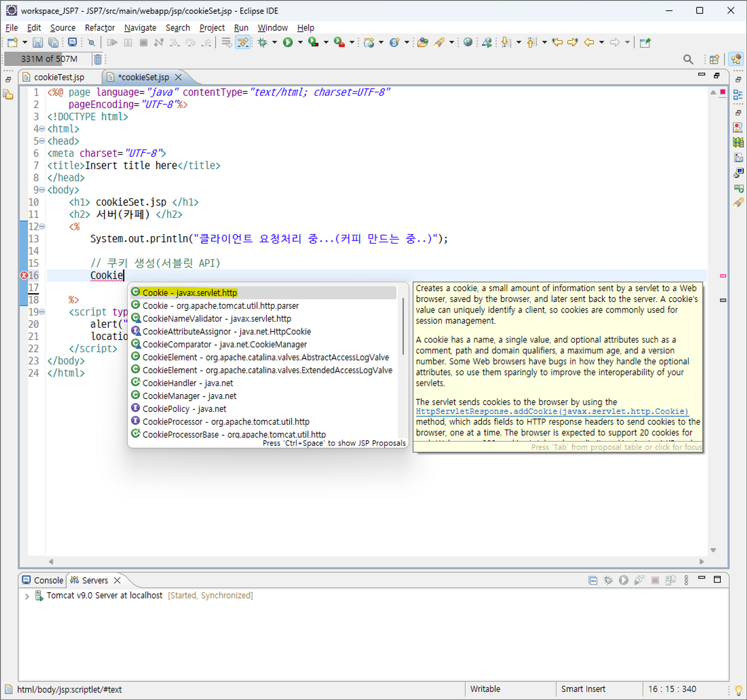Select the Java EE perspective button
Viewport: 747px width, 700px height.
point(736,59)
